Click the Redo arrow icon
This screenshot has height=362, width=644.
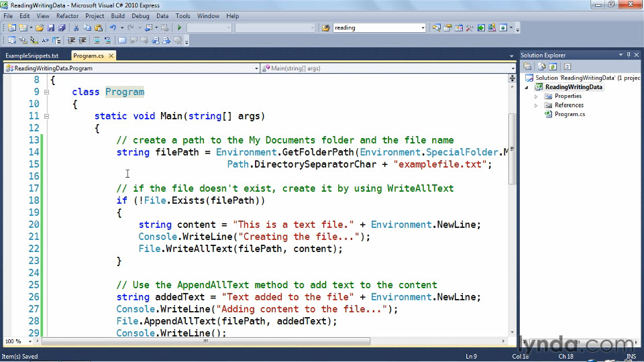[131, 28]
